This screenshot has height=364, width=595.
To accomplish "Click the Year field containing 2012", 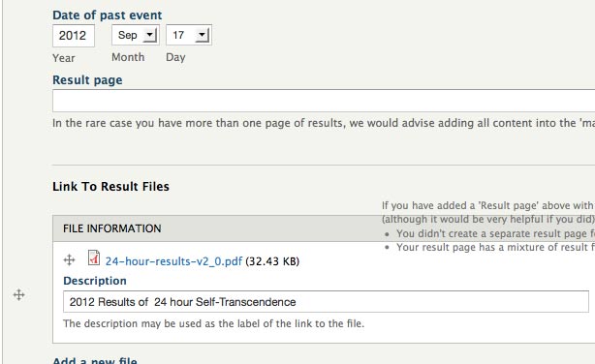I will [x=74, y=36].
